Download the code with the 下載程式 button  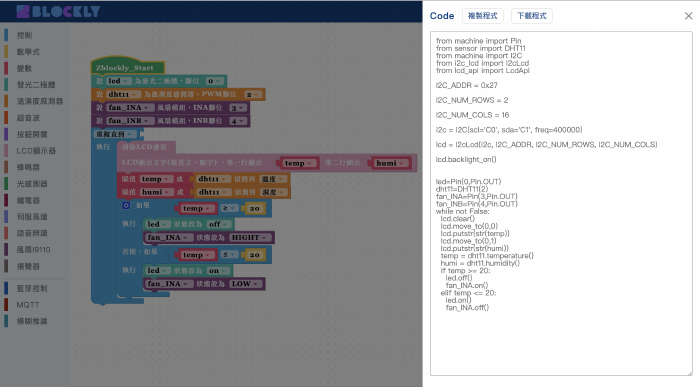(x=532, y=16)
